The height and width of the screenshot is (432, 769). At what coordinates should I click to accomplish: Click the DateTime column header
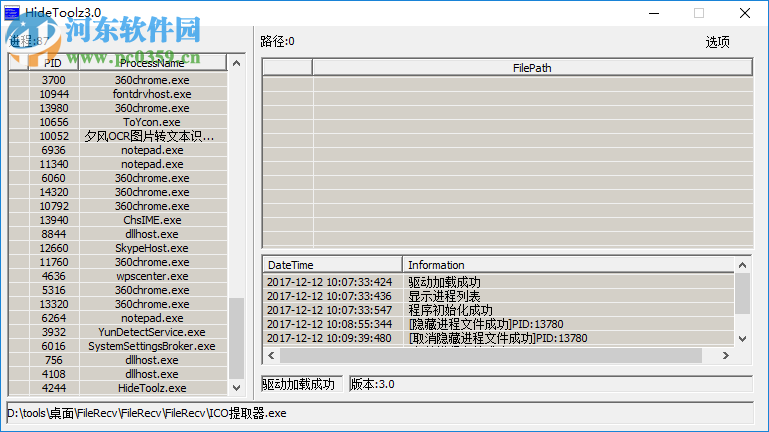332,265
